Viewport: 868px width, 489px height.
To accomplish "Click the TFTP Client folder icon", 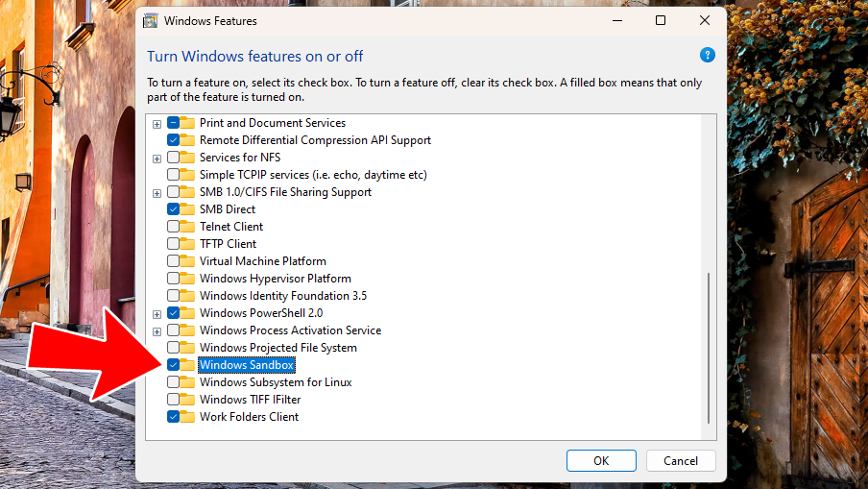I will point(187,244).
